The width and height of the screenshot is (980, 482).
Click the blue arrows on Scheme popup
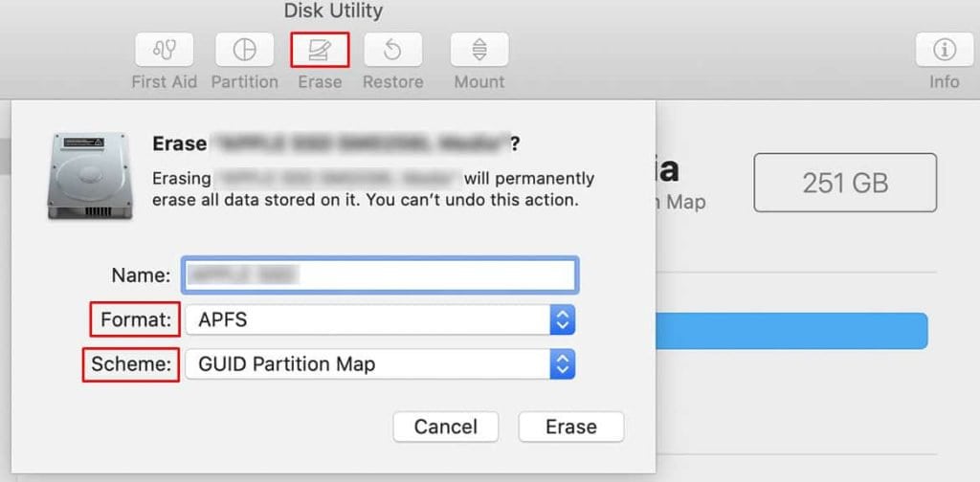pyautogui.click(x=562, y=364)
